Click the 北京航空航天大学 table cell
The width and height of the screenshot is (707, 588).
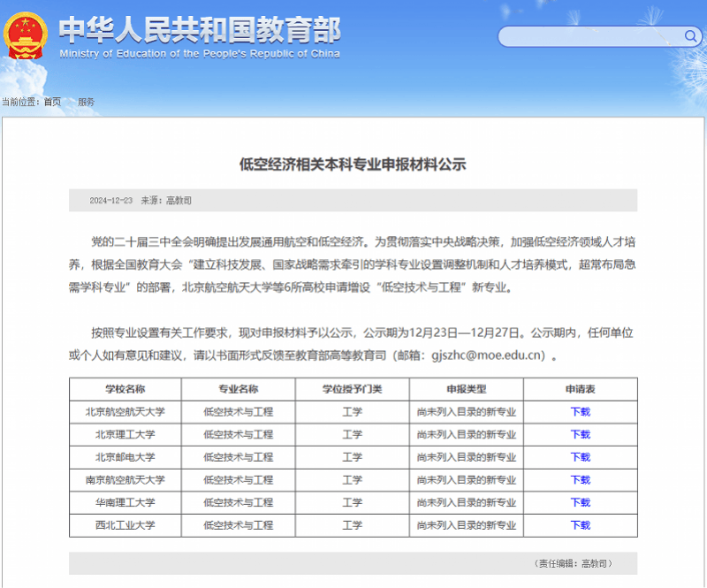pyautogui.click(x=125, y=412)
